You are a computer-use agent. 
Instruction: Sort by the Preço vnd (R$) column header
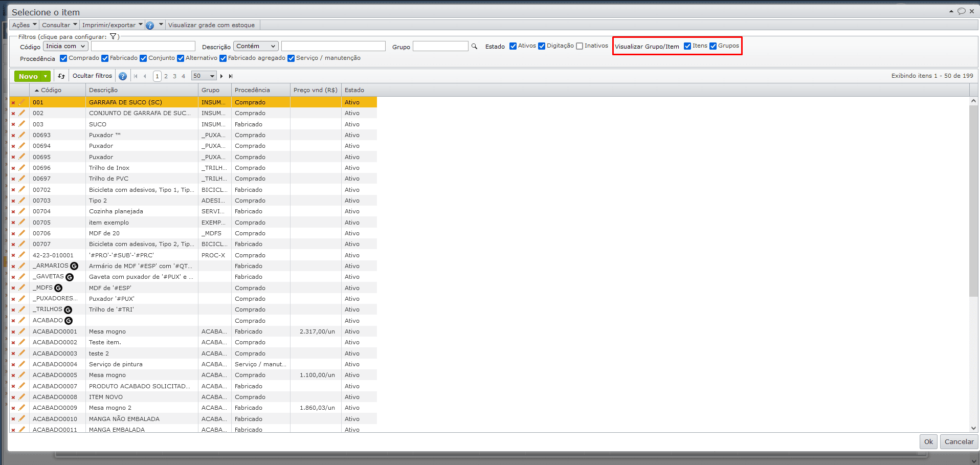coord(316,90)
